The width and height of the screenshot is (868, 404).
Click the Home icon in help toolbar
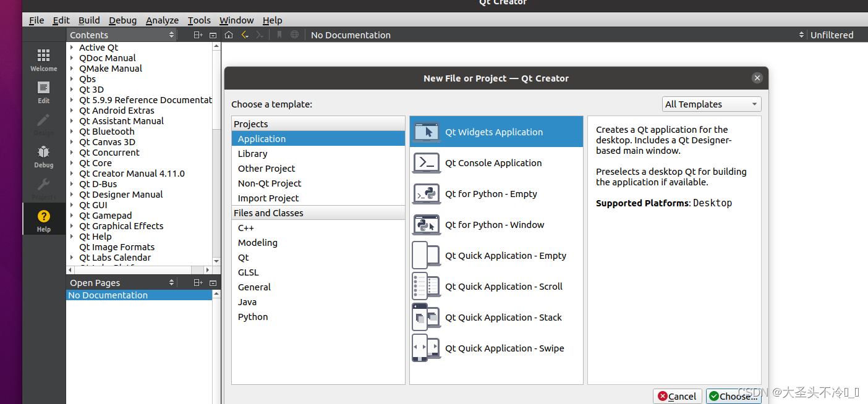pos(229,35)
